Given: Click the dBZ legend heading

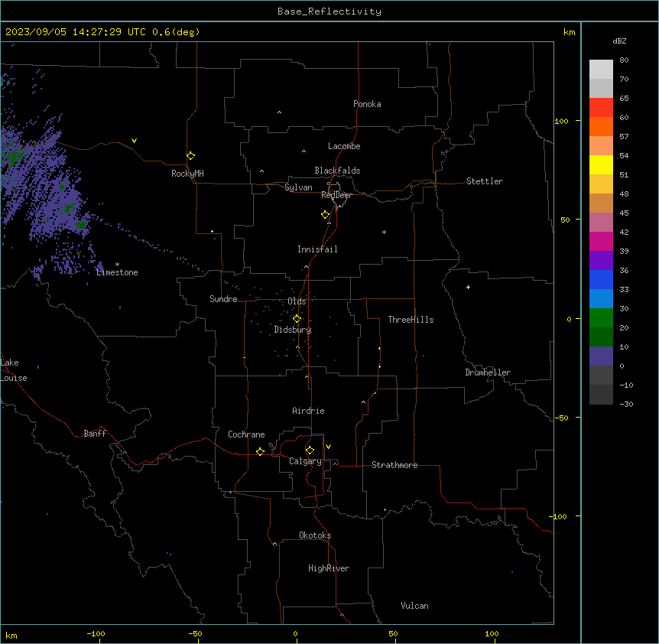Looking at the screenshot, I should 619,41.
